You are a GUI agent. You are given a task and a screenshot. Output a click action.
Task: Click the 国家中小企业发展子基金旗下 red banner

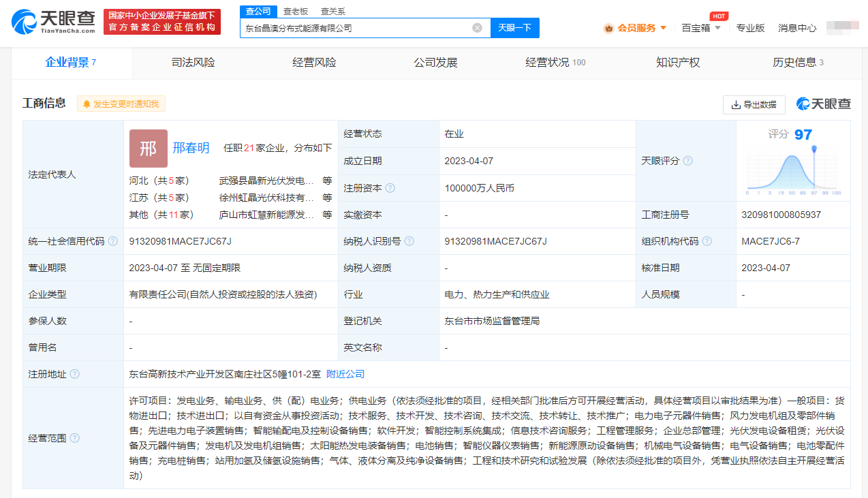pos(162,22)
